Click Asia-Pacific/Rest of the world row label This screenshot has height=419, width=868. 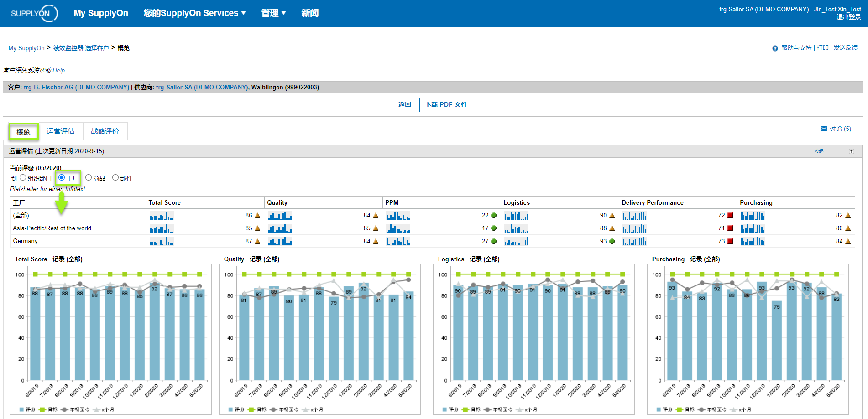52,228
